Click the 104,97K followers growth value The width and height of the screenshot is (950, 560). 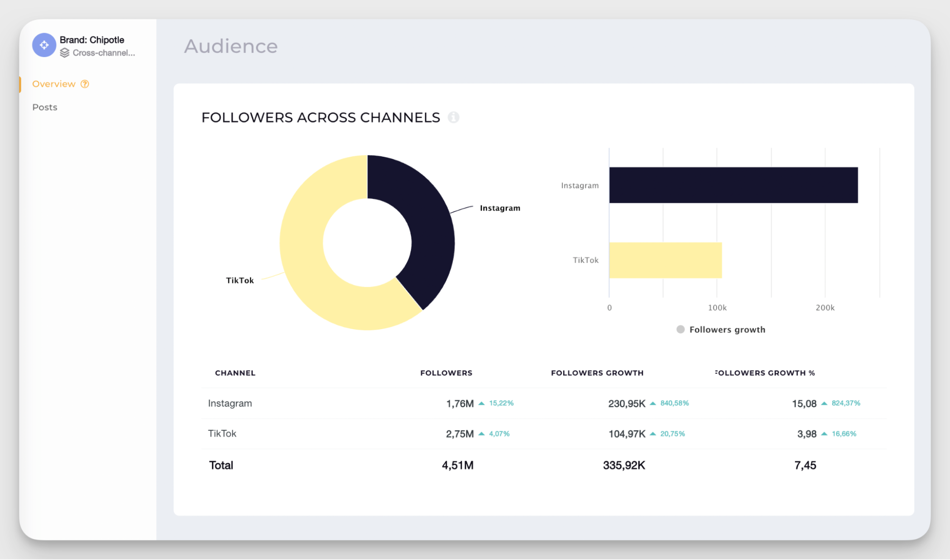coord(627,434)
